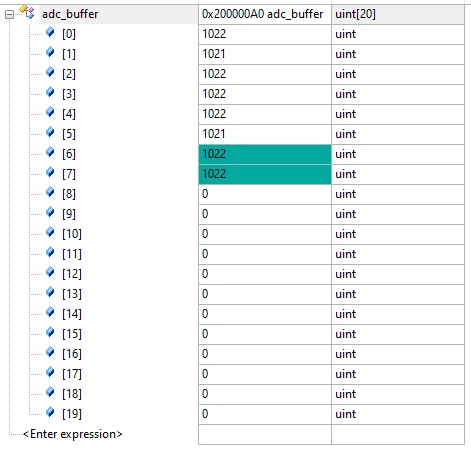Click the blue diamond icon for element [8]

tap(50, 192)
